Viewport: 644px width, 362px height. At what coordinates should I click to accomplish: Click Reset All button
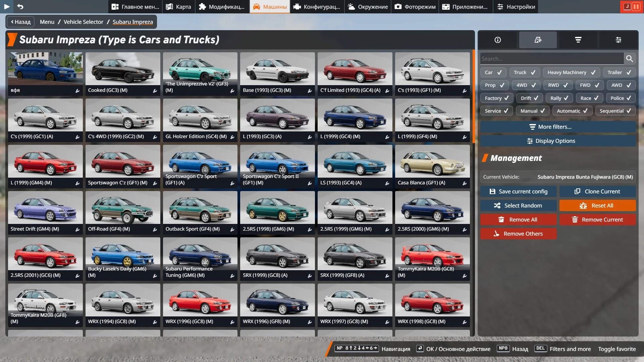click(597, 205)
